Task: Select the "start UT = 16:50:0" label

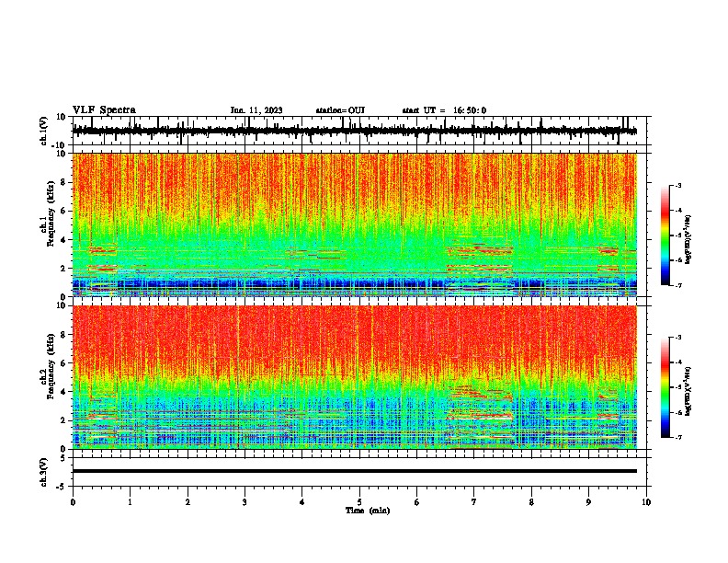Action: [444, 110]
